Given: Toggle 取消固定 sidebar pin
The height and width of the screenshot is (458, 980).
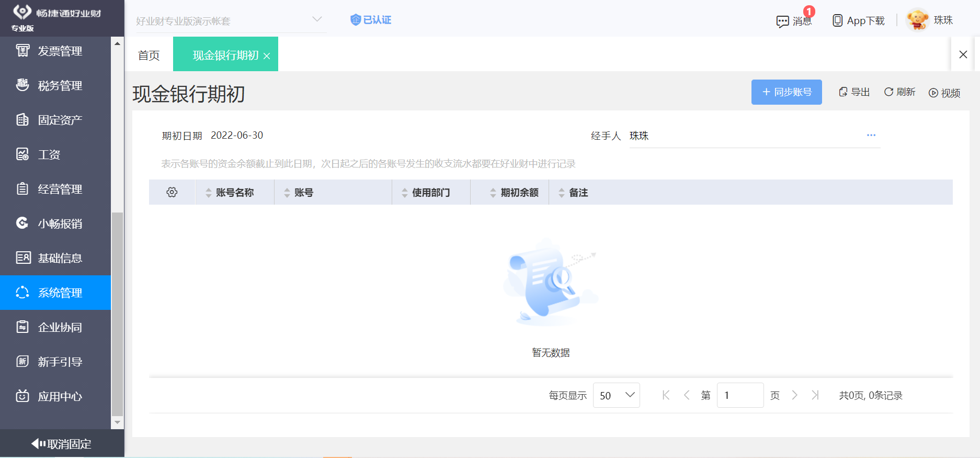Looking at the screenshot, I should click(x=62, y=444).
